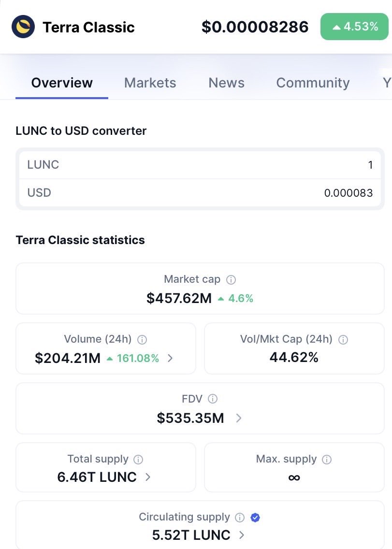Switch to the Markets tab
This screenshot has width=392, height=549.
[x=150, y=83]
